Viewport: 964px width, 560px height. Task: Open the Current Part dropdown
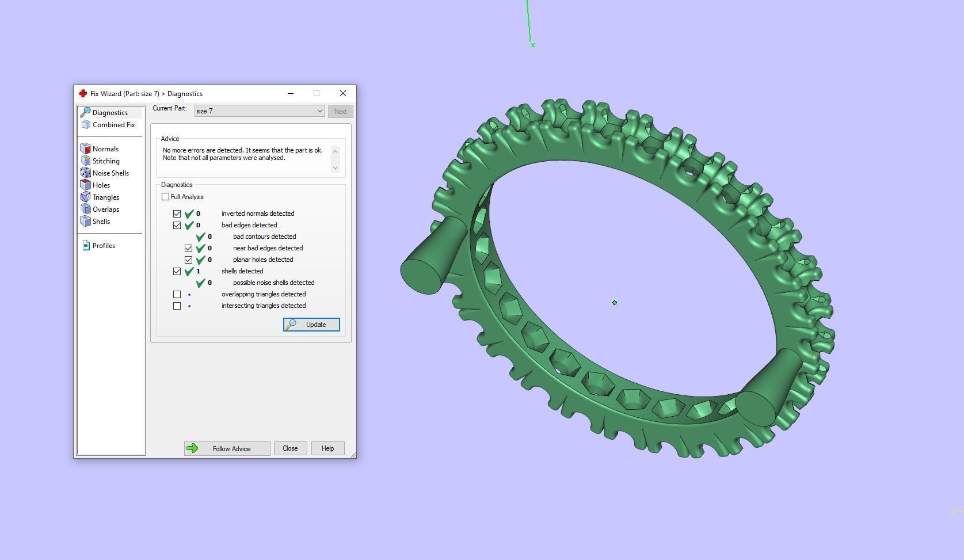click(x=260, y=111)
